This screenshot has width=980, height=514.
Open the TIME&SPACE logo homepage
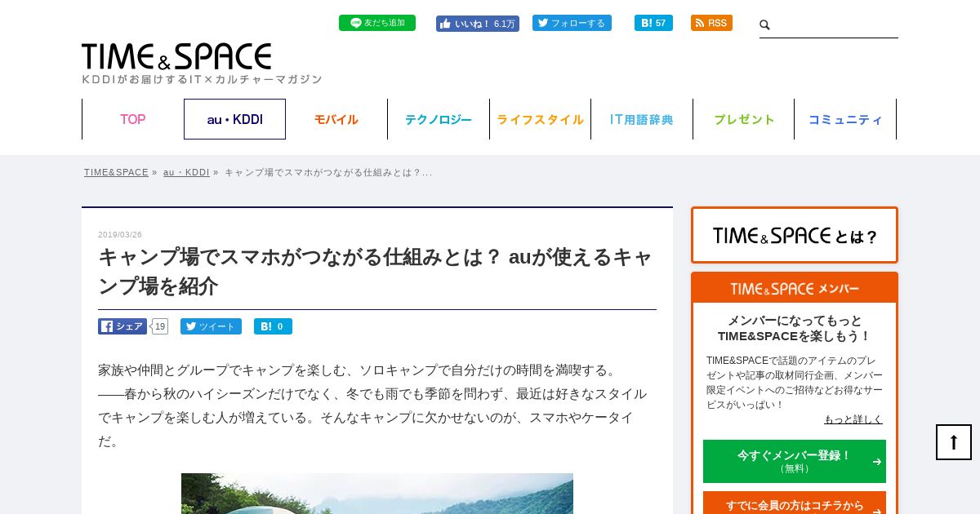click(176, 56)
